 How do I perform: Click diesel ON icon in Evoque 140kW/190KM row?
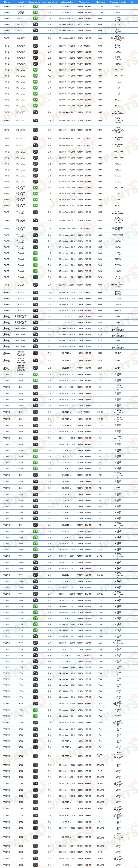pyautogui.click(x=35, y=368)
